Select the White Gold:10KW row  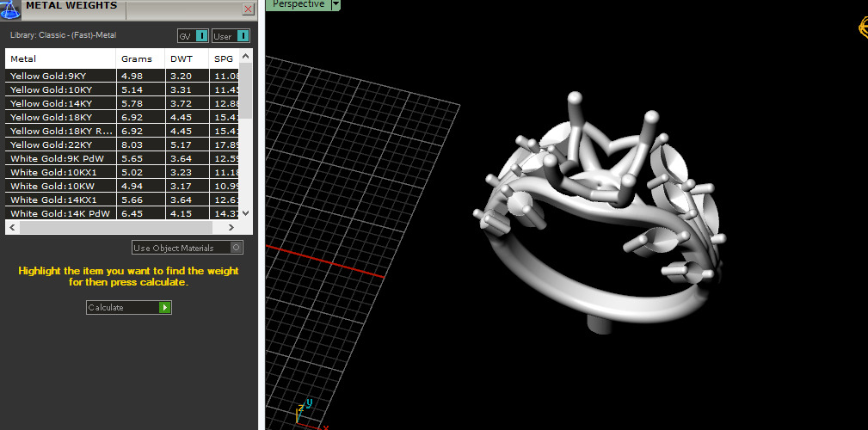coord(122,186)
